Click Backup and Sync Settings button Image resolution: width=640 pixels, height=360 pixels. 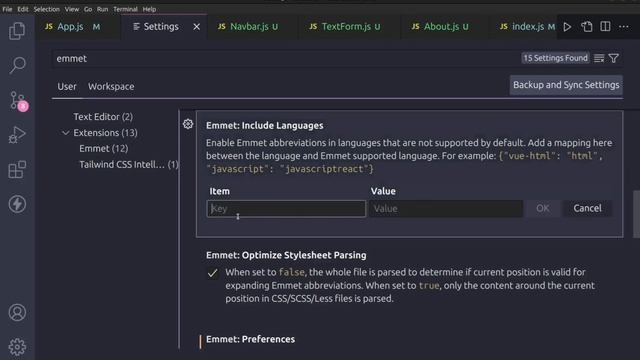click(x=566, y=85)
